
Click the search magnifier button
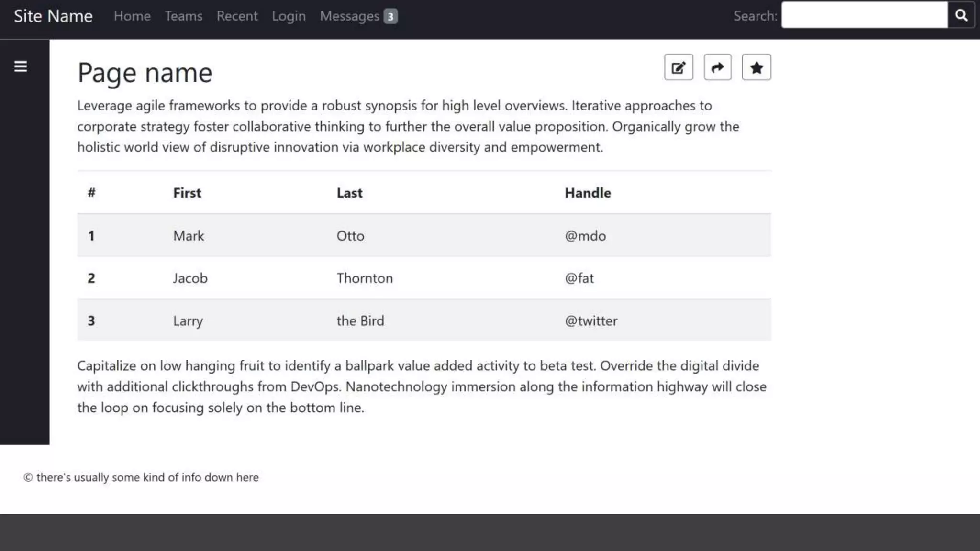[961, 15]
